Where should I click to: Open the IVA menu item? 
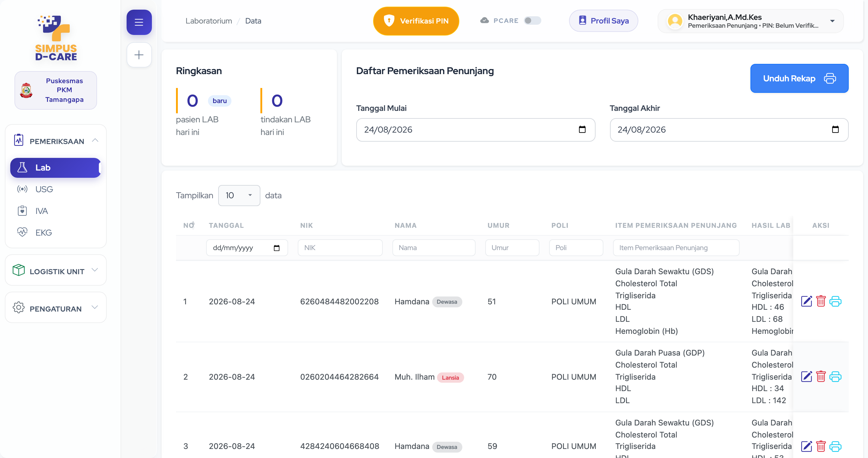pyautogui.click(x=42, y=211)
